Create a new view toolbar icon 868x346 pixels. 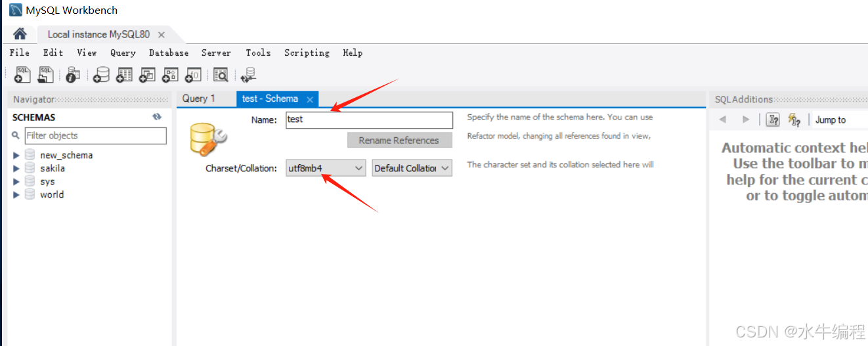(x=147, y=75)
